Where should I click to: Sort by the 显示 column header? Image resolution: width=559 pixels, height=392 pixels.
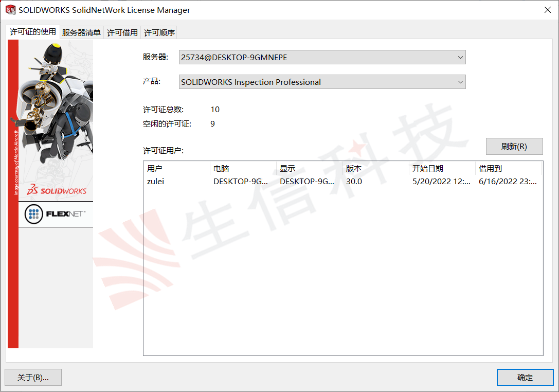click(x=310, y=168)
